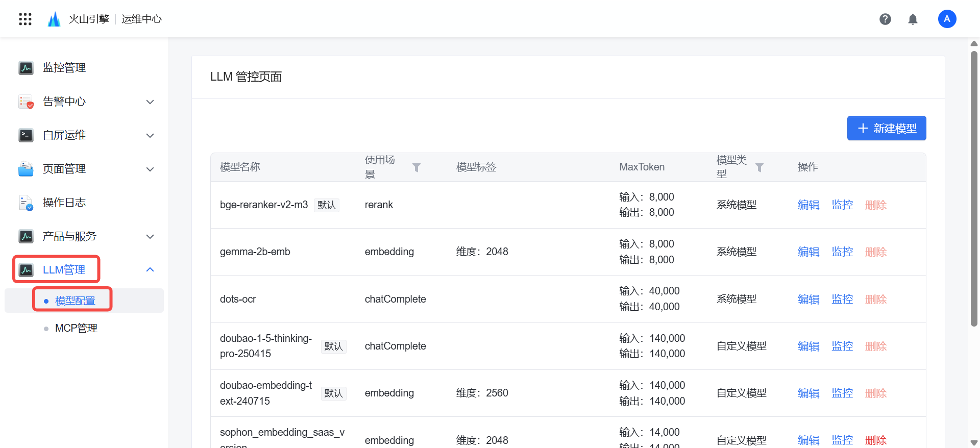Click the 操作日志 sidebar icon
Screen dimensions: 980x448
26,203
